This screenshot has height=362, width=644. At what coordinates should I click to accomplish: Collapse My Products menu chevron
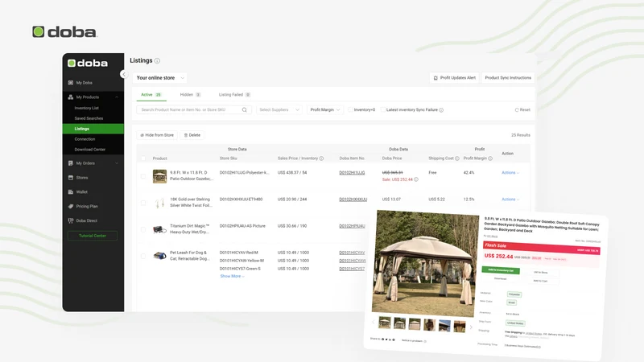coord(117,97)
